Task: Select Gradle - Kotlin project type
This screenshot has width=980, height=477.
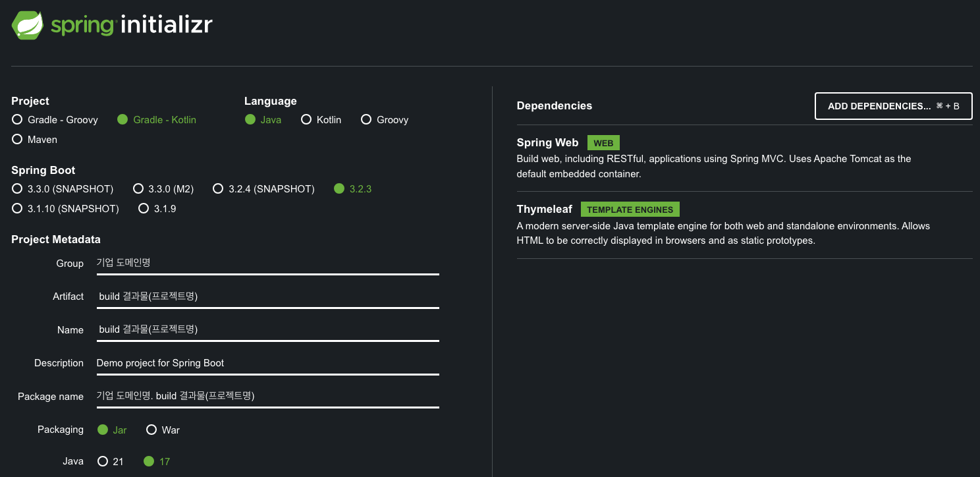Action: pos(157,120)
